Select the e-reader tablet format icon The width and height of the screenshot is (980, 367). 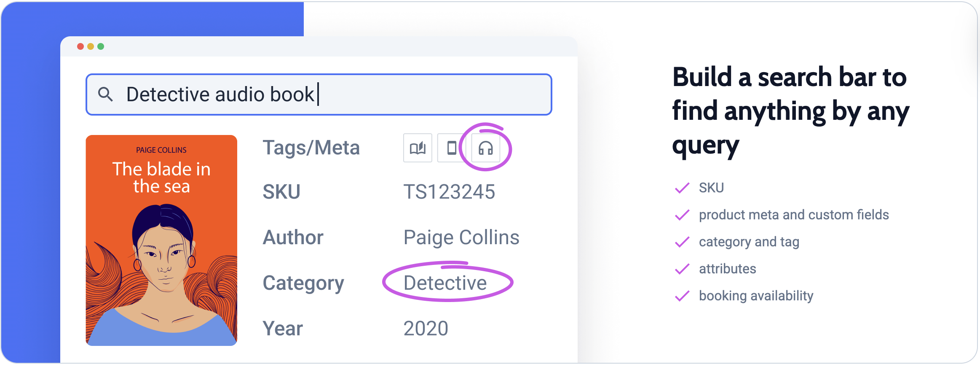452,148
